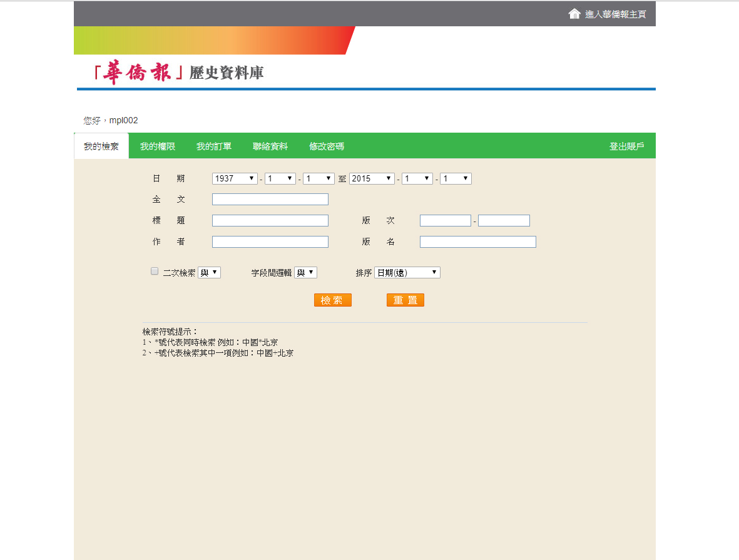The image size is (739, 560).
Task: Open the 修改密碼 tab
Action: pyautogui.click(x=327, y=146)
